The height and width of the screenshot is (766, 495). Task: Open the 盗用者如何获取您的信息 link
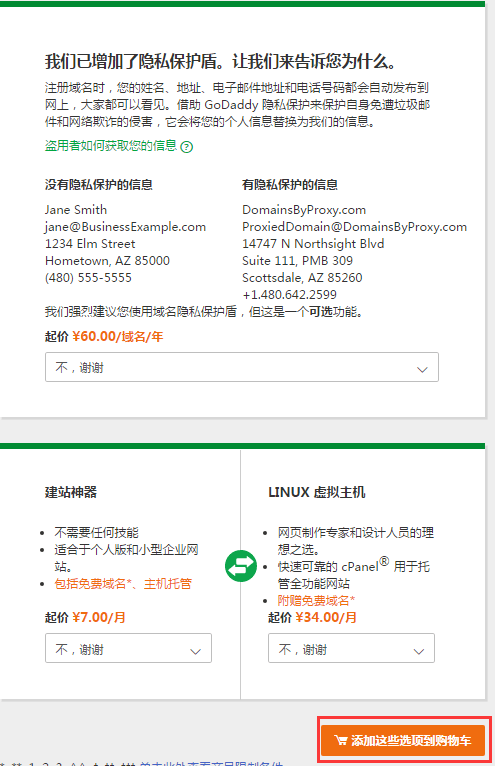coord(111,146)
